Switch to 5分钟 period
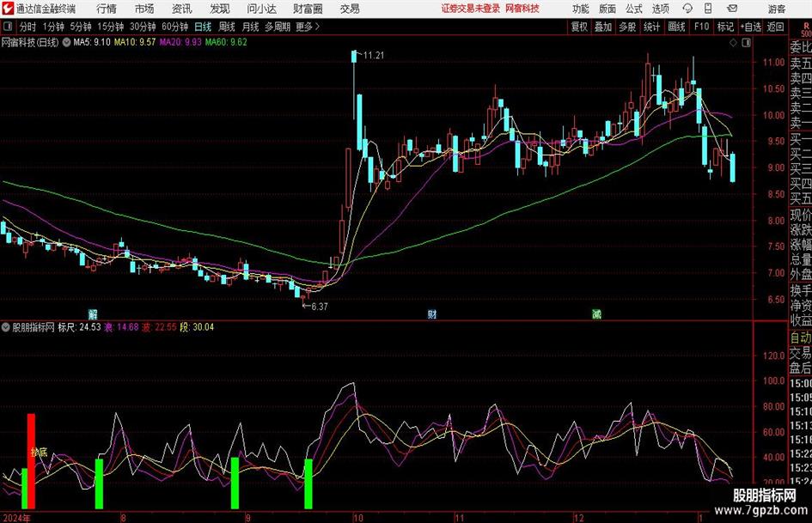The height and width of the screenshot is (523, 812). pos(81,27)
